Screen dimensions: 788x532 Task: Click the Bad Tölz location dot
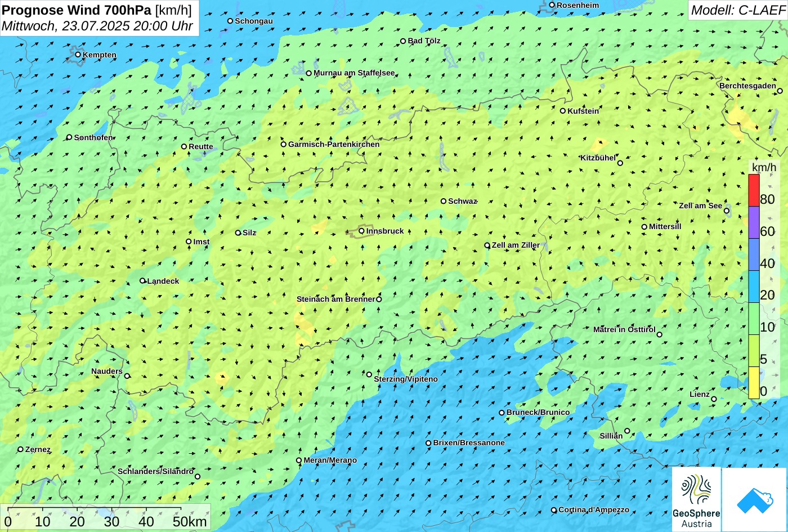(403, 41)
